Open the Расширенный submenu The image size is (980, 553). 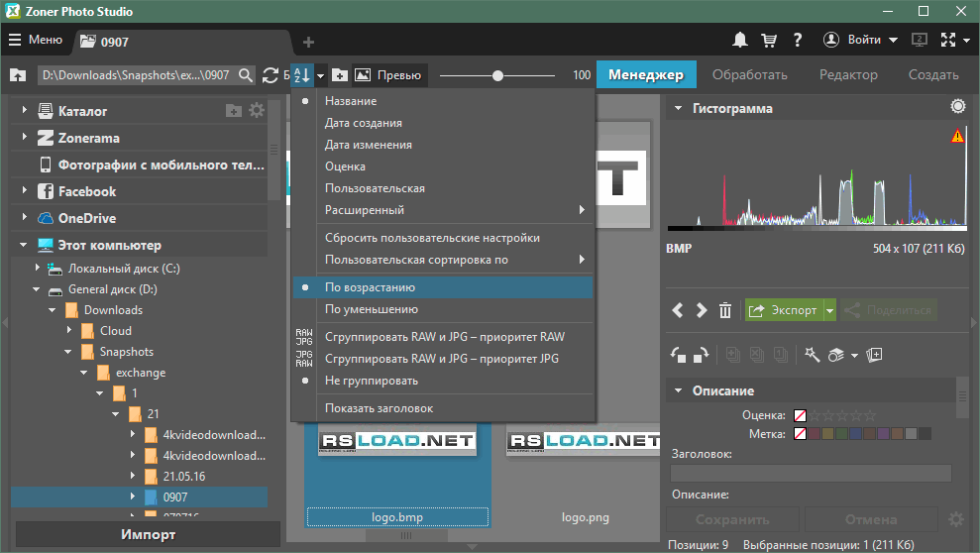pyautogui.click(x=443, y=210)
